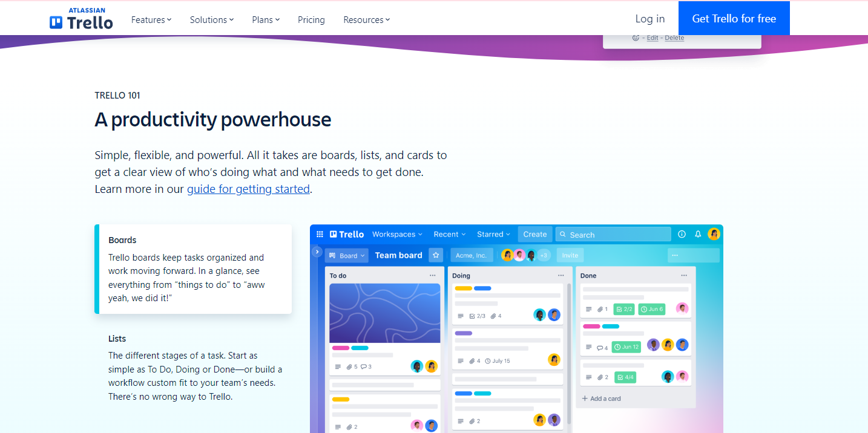
Task: Open the Doing list actions menu
Action: coord(561,276)
